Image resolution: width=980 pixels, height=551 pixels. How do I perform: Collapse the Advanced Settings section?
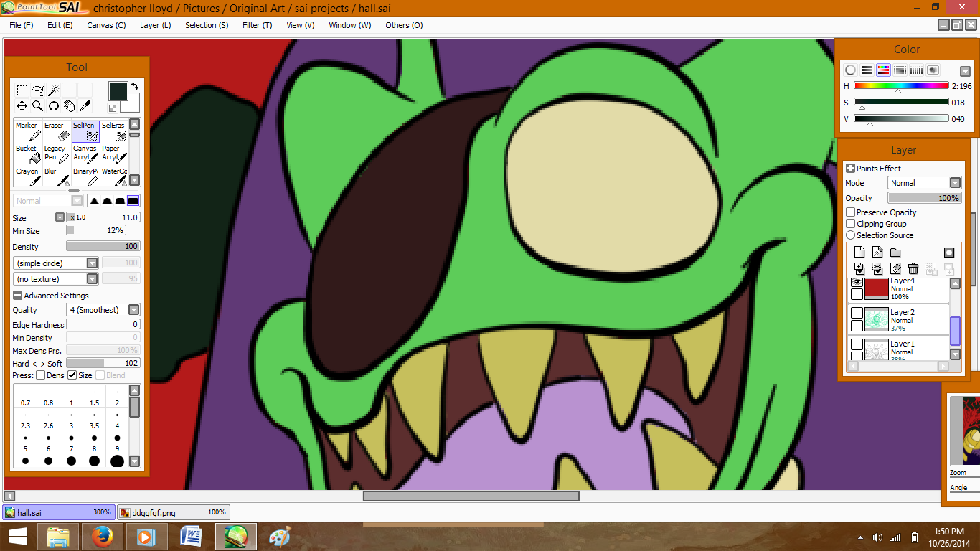coord(17,296)
